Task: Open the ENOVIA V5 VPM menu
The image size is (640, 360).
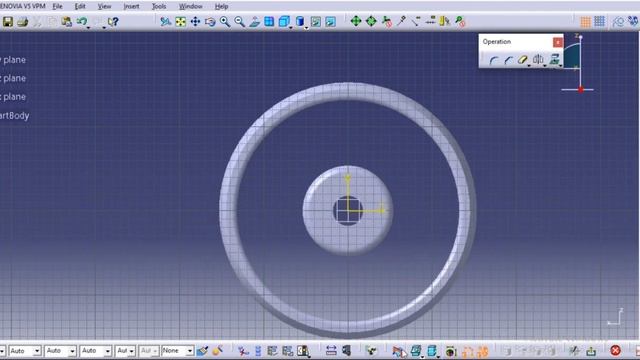Action: (23, 7)
